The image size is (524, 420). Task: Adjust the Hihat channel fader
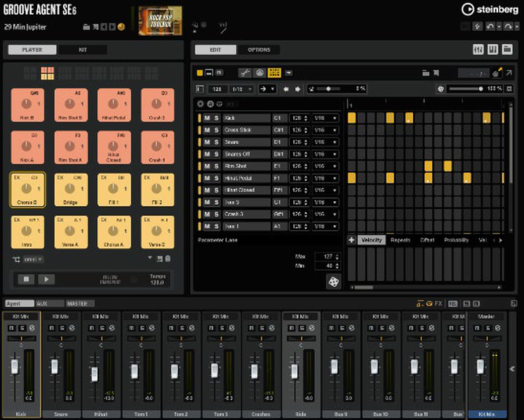[x=95, y=374]
